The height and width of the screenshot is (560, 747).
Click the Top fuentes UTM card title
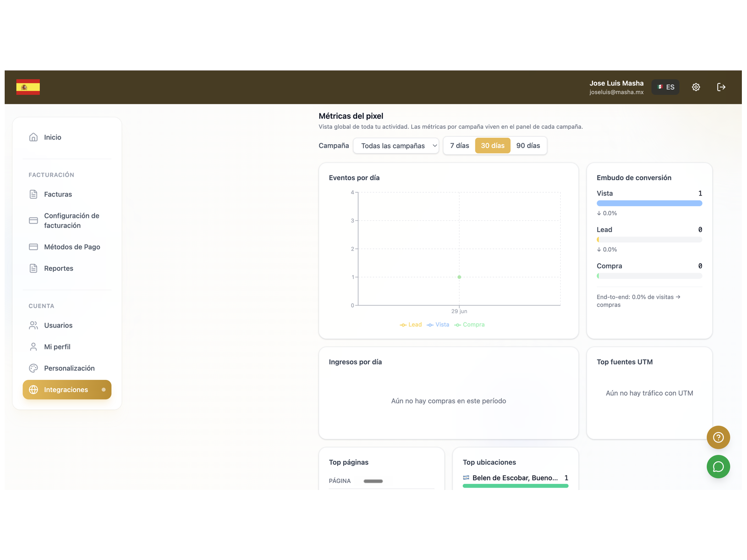(624, 362)
